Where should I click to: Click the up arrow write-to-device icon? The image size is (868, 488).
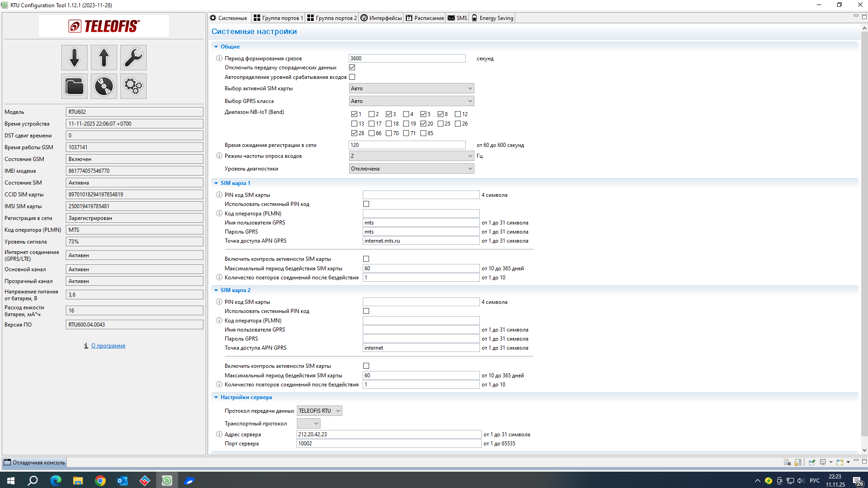pos(104,58)
